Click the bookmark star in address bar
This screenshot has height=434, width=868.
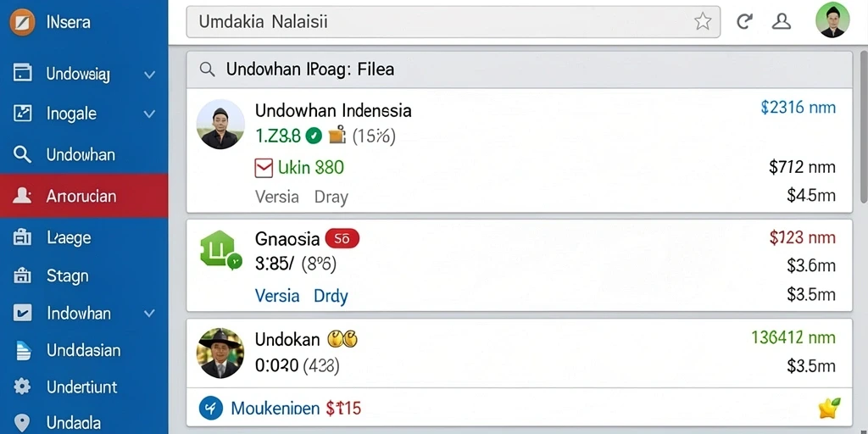[x=703, y=21]
